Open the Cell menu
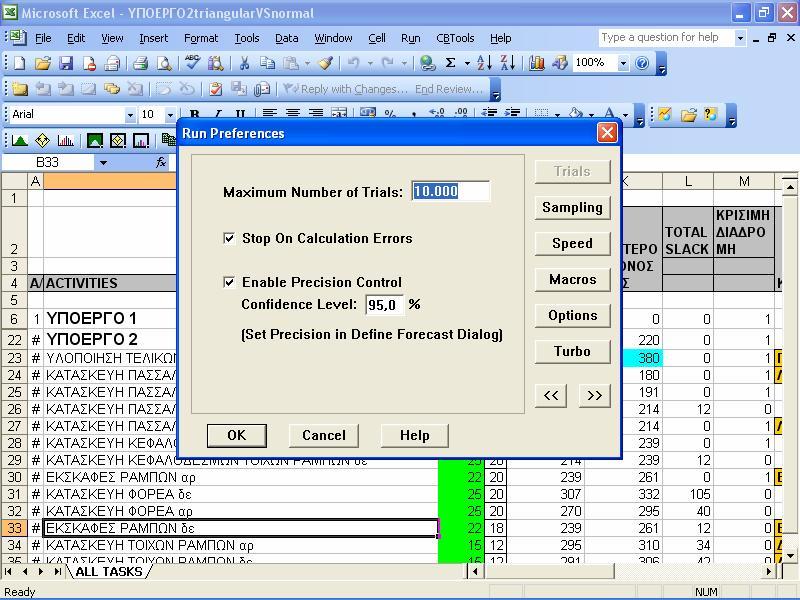 click(x=377, y=38)
